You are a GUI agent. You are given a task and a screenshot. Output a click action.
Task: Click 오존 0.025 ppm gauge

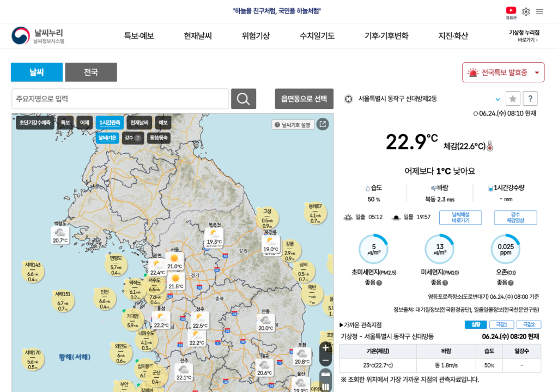coord(506,249)
